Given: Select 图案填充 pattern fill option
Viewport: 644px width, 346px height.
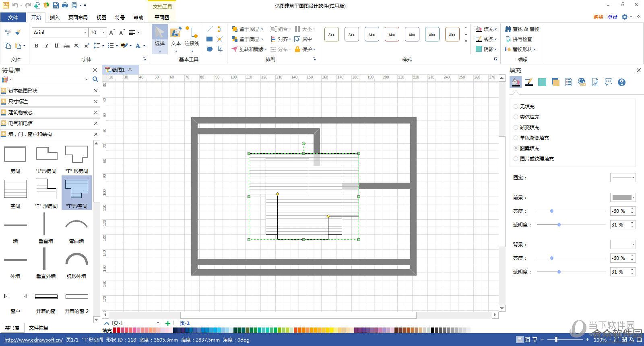Looking at the screenshot, I should point(526,148).
